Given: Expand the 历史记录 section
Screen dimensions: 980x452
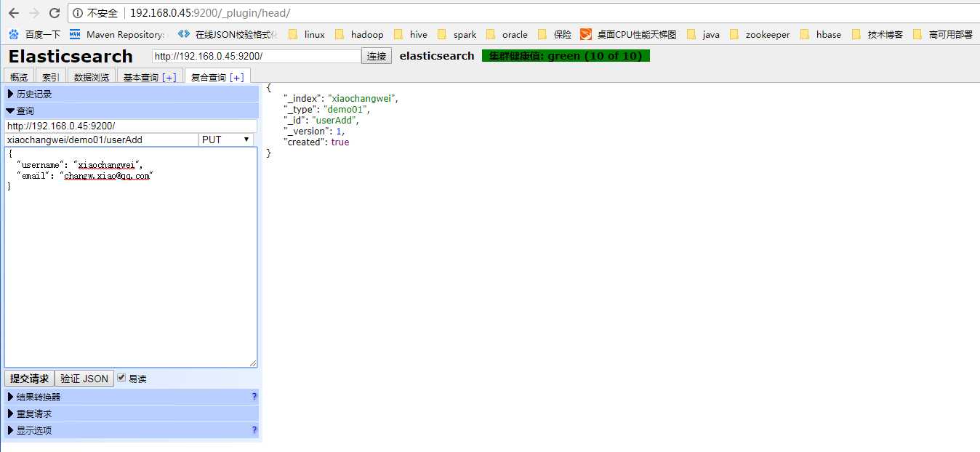Looking at the screenshot, I should coord(132,94).
